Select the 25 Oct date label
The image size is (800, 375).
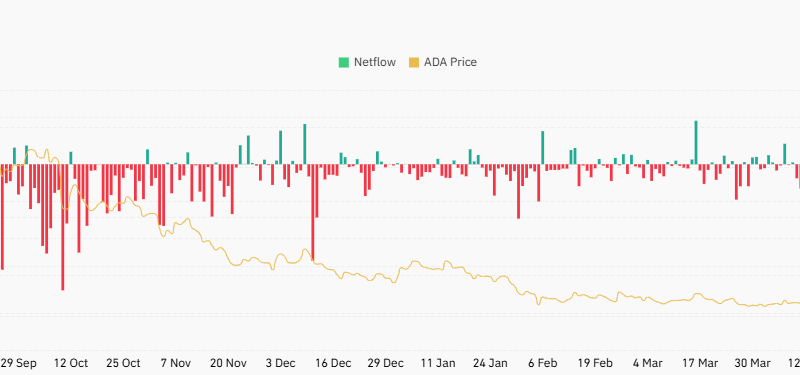123,363
